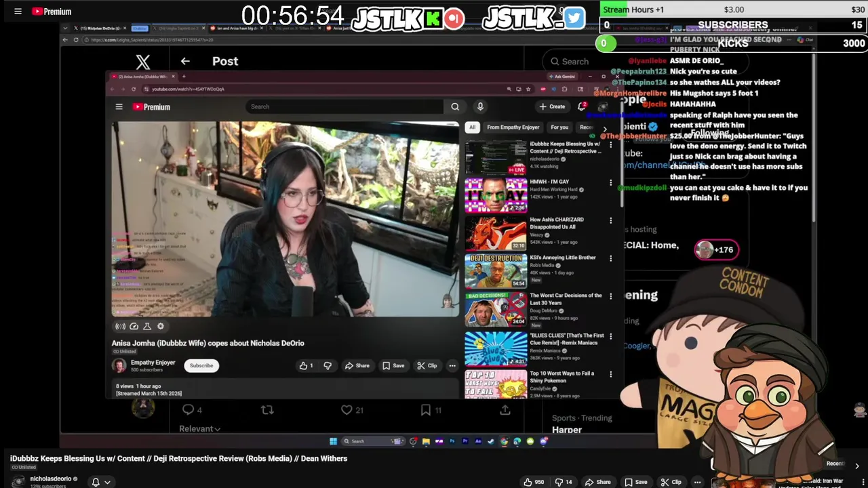Click Share on the outer stream

click(597, 482)
